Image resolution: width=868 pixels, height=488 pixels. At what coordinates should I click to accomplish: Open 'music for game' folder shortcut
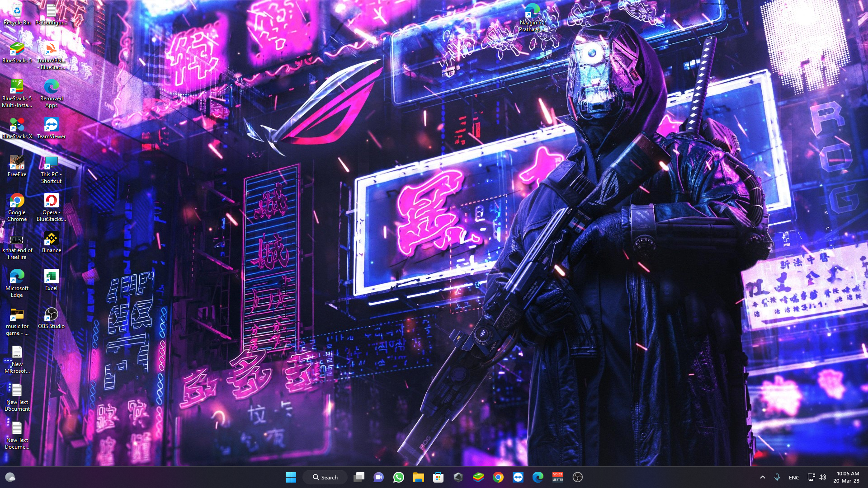coord(17,321)
